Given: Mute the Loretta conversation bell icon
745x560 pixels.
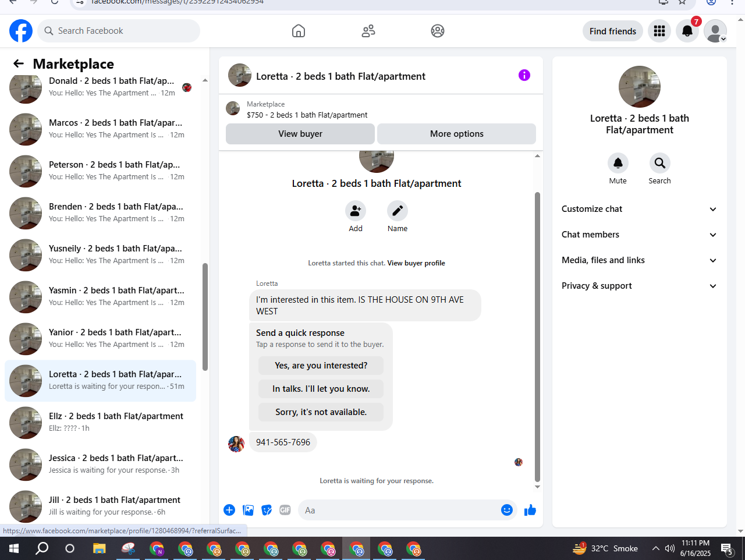Looking at the screenshot, I should point(618,163).
